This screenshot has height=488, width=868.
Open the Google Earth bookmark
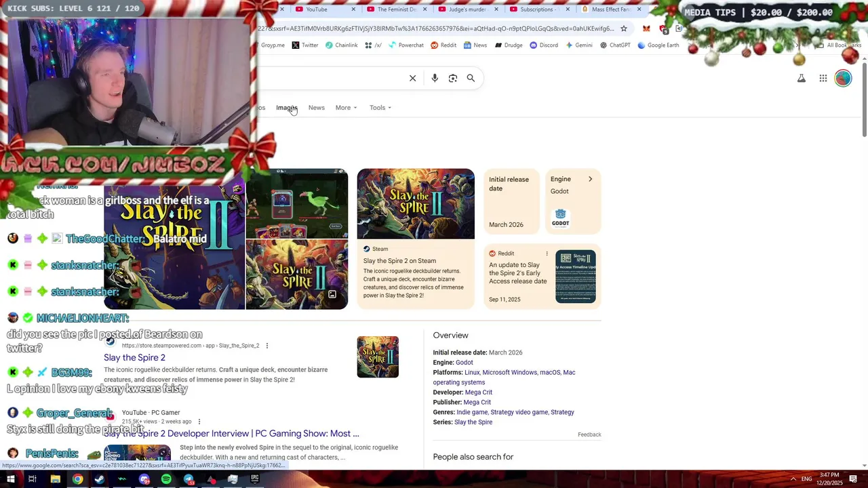point(658,45)
